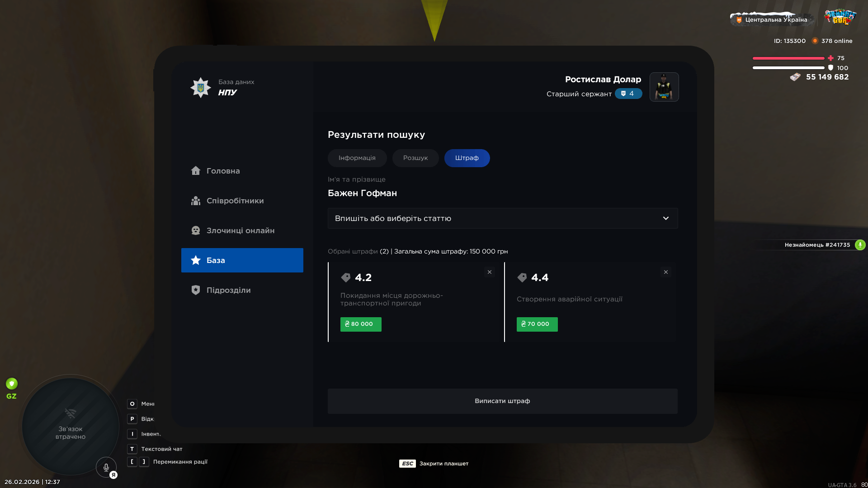Click the green voice indicator beside Незнайомець
868x488 pixels.
point(860,245)
